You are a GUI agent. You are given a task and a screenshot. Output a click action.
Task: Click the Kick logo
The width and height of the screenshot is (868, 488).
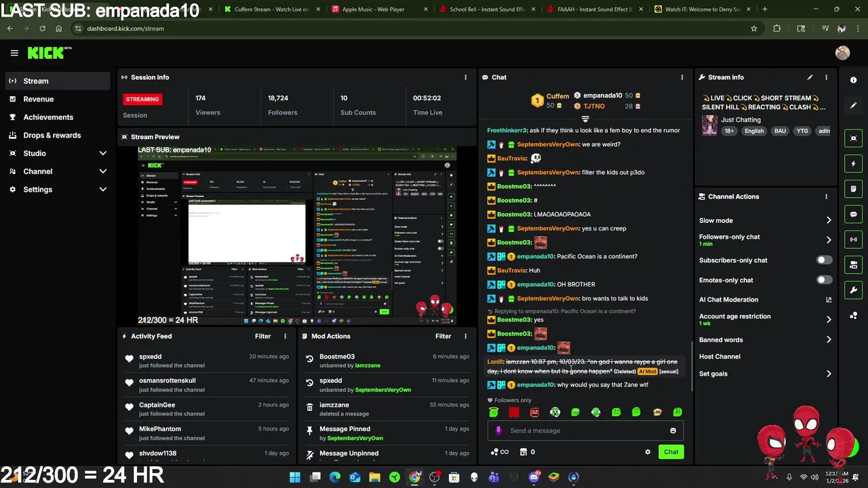click(49, 53)
